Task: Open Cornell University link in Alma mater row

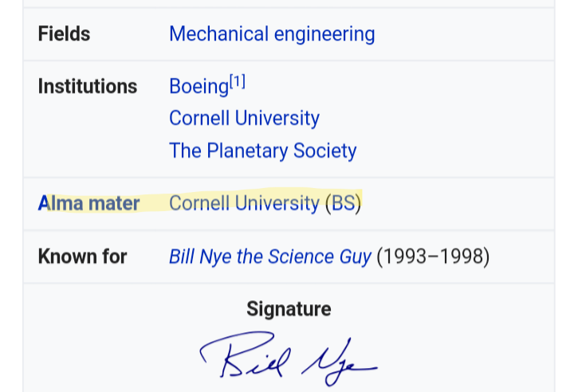Action: [244, 203]
